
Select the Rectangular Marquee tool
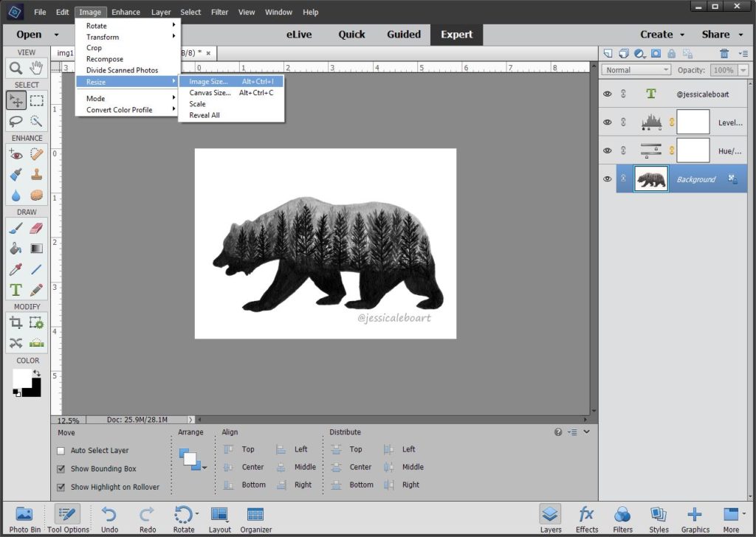(x=37, y=100)
